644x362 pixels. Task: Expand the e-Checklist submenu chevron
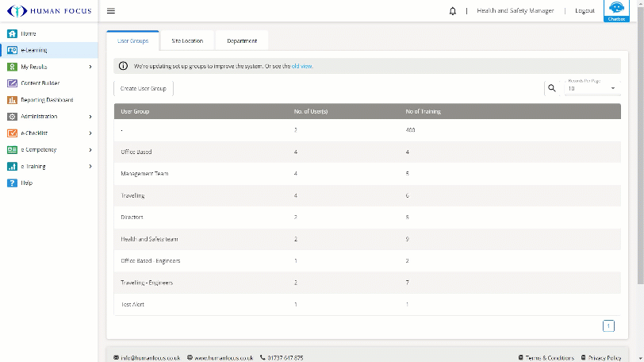[90, 133]
